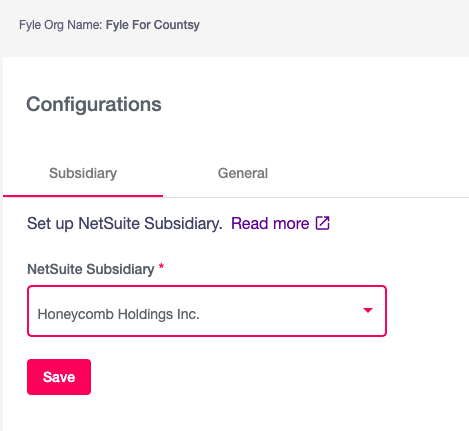
Task: Click blank area right of Configurations heading
Action: [313, 104]
